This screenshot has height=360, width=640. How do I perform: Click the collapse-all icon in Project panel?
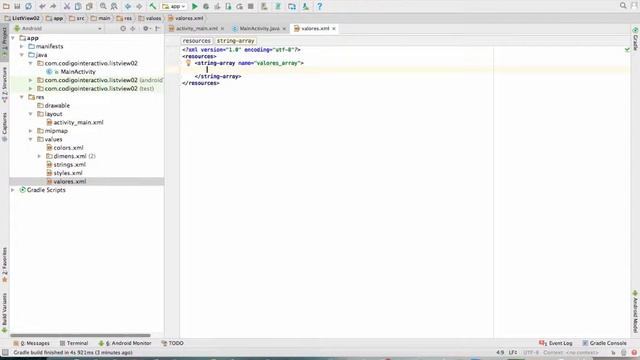tap(133, 29)
